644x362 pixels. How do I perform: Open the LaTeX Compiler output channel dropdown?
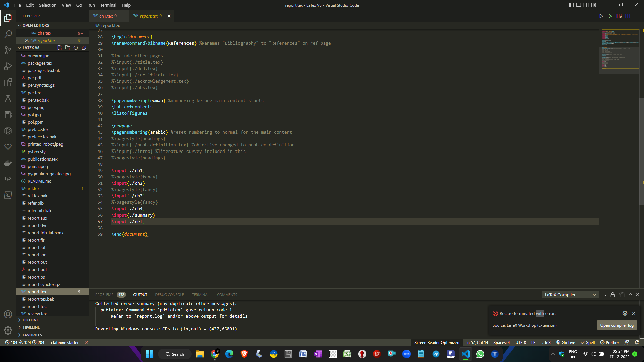[x=570, y=294]
